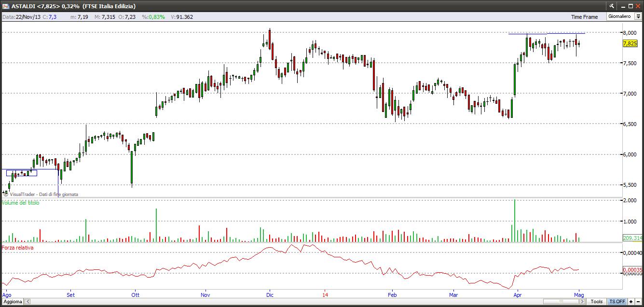The height and width of the screenshot is (307, 644).
Task: Click the 'Volume del titolo' label
Action: (x=20, y=203)
